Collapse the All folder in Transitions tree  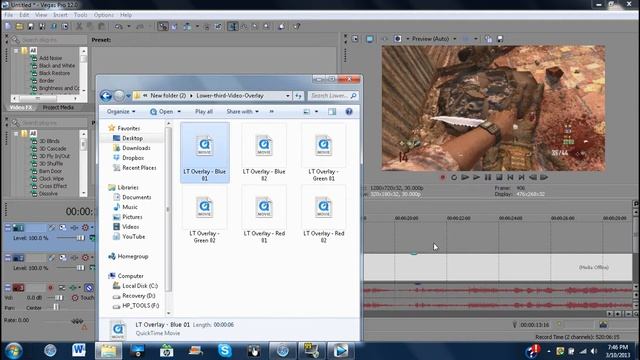(16, 133)
